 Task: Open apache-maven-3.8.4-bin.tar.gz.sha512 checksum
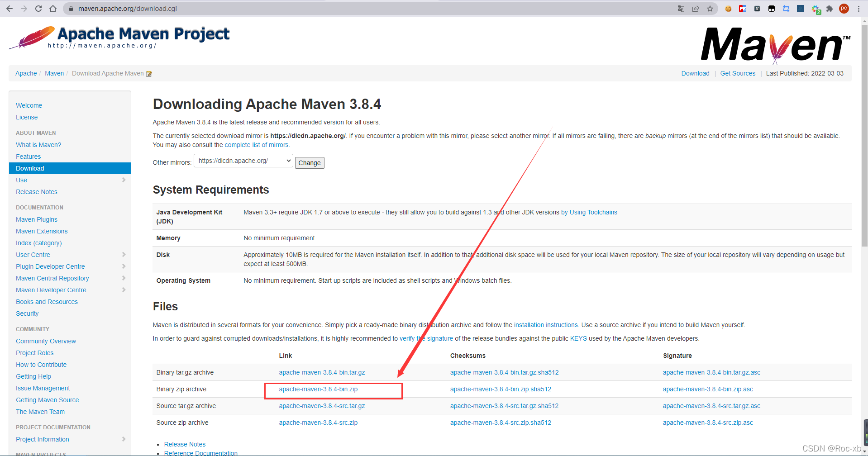(504, 372)
